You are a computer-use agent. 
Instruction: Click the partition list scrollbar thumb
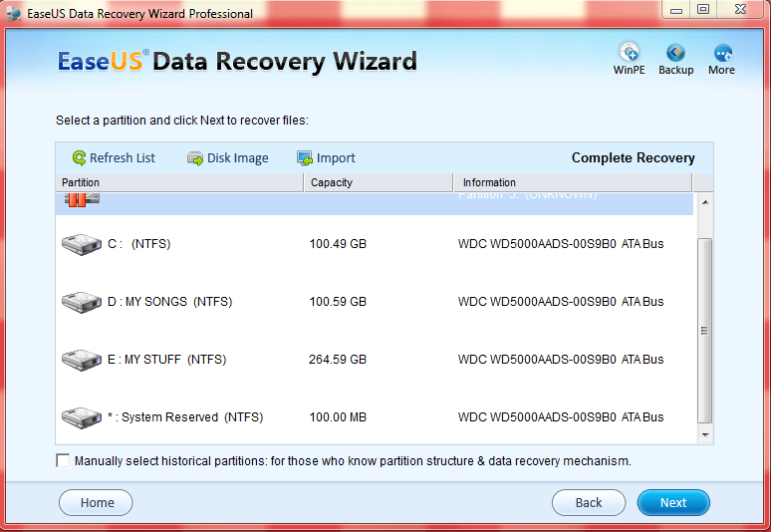click(705, 331)
